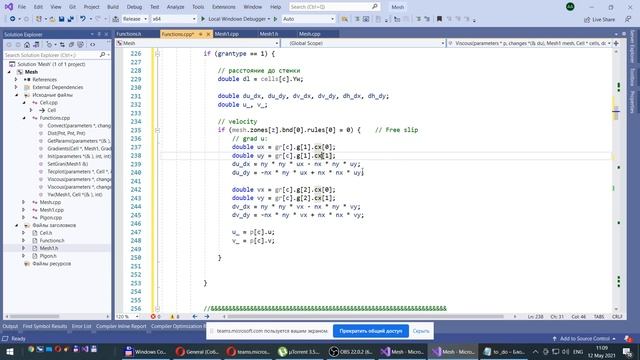
Task: Save the current file with the floppy icon
Action: [61, 19]
